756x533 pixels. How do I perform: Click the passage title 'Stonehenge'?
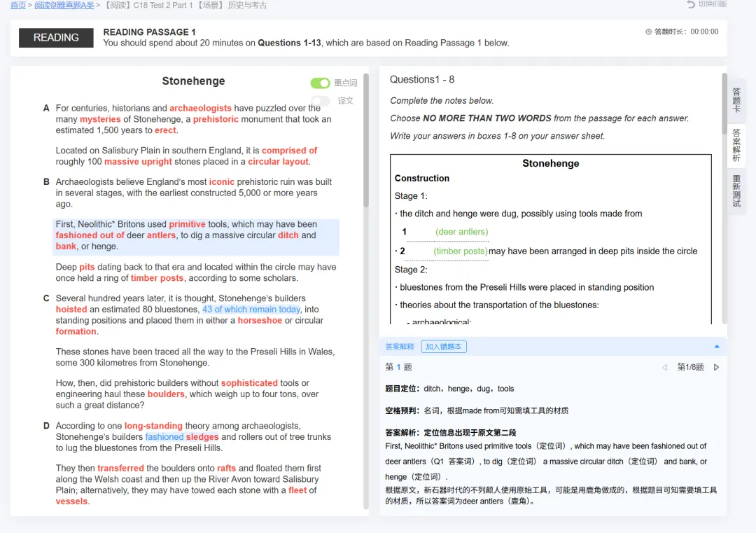[193, 81]
